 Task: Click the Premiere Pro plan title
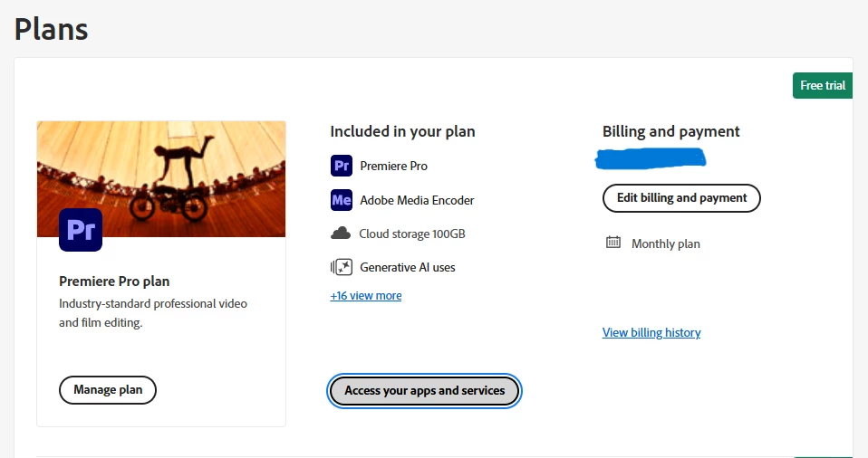coord(114,281)
